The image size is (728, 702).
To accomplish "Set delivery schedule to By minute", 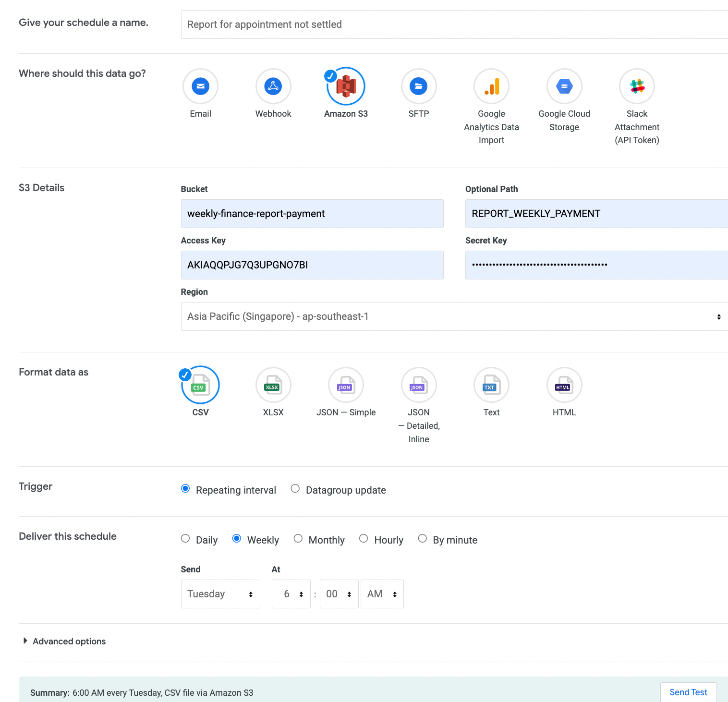I will tap(423, 539).
